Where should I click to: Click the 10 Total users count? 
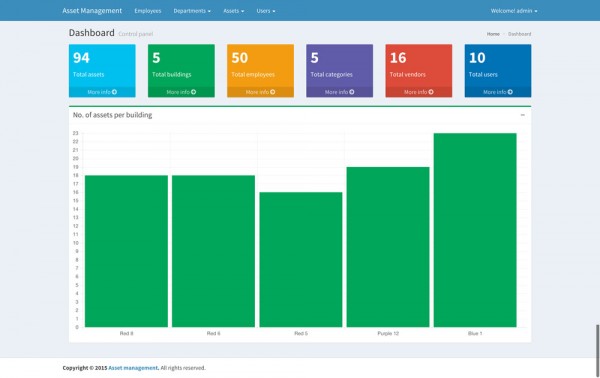tap(477, 58)
